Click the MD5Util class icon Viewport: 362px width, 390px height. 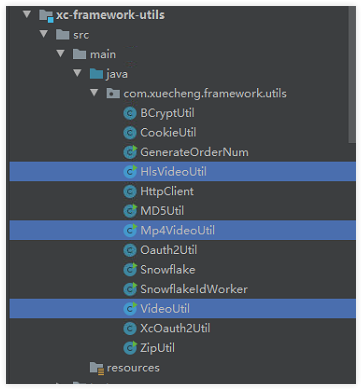[x=130, y=211]
